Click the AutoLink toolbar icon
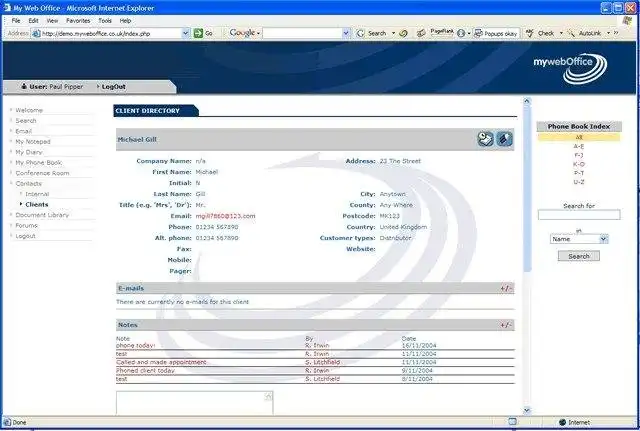Image resolution: width=640 pixels, height=431 pixels. (x=571, y=33)
